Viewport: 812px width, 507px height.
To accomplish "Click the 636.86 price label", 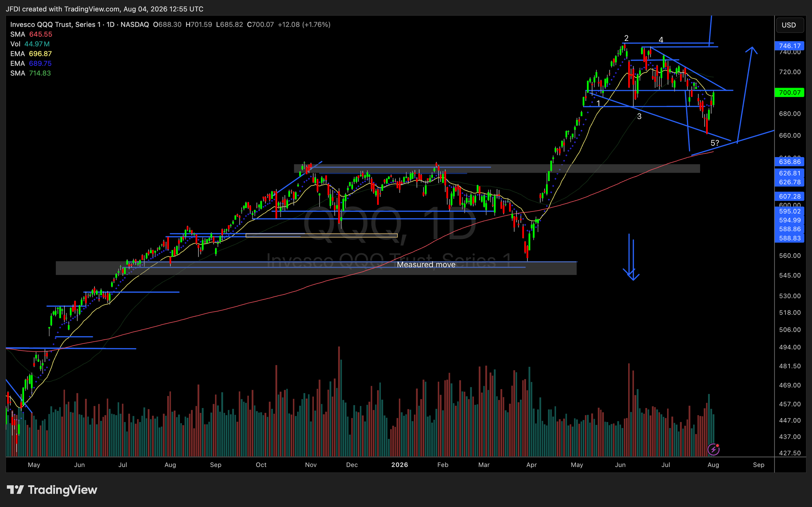I will click(789, 162).
